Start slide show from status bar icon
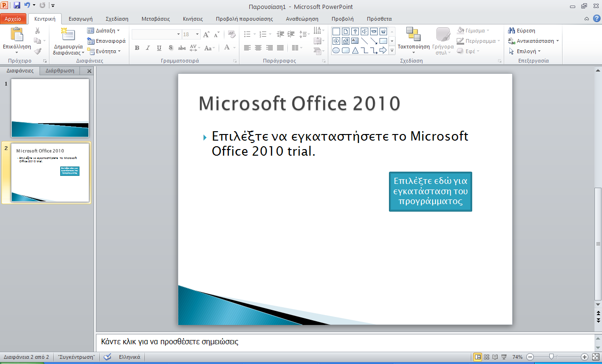Image resolution: width=602 pixels, height=364 pixels. 504,357
